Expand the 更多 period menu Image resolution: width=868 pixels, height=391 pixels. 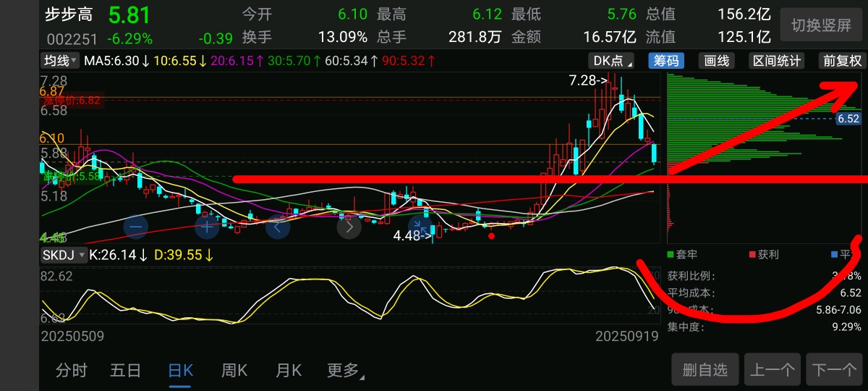point(345,371)
